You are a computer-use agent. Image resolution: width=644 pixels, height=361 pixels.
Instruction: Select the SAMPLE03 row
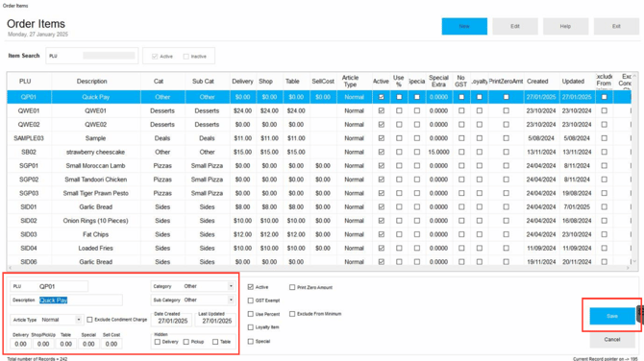point(319,138)
